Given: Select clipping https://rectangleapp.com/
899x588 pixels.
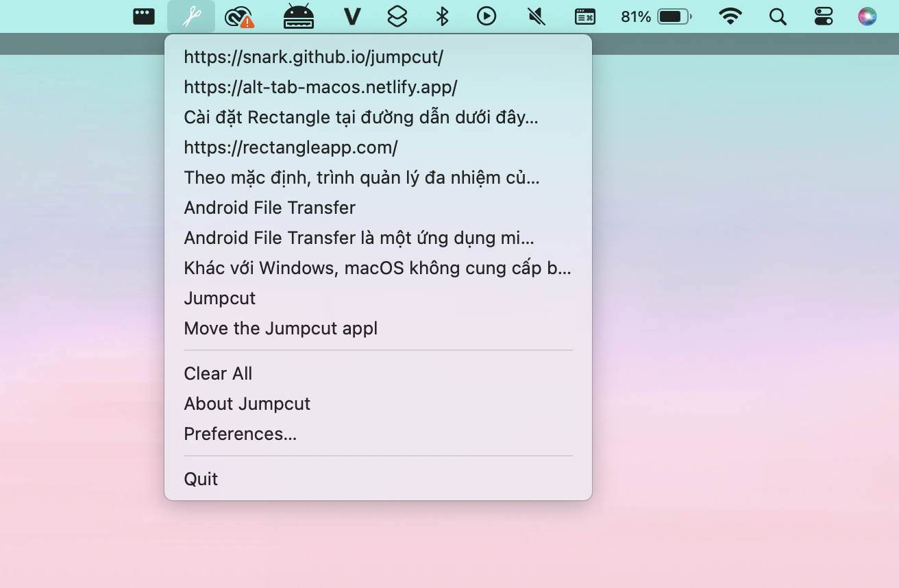Looking at the screenshot, I should pyautogui.click(x=378, y=147).
